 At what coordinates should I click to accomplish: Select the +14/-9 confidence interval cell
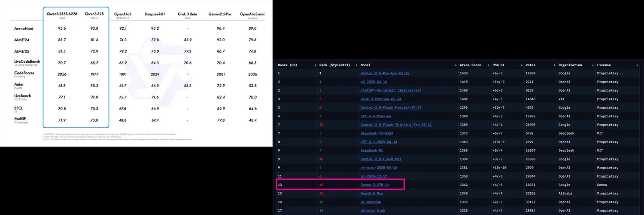[x=499, y=82]
